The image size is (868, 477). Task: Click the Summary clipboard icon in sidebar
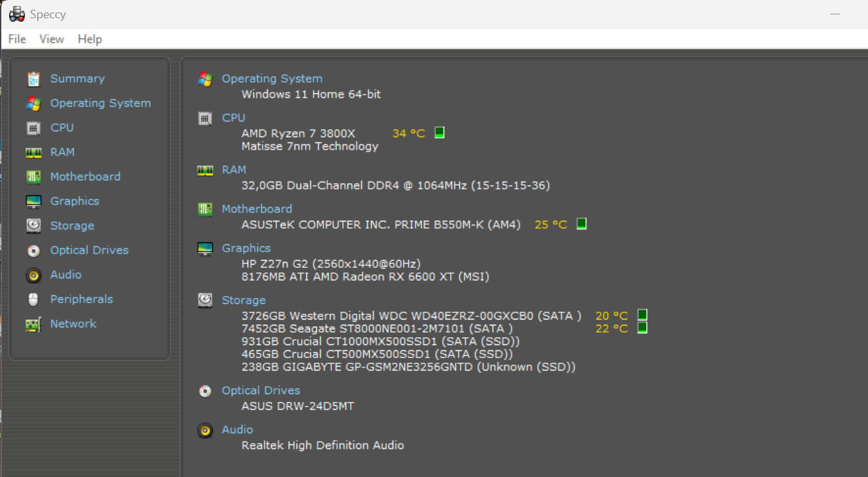click(x=33, y=79)
